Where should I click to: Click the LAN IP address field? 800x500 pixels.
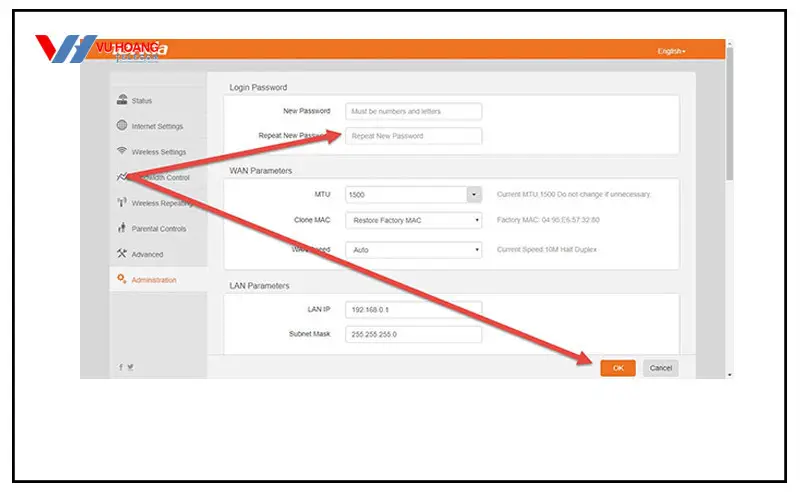coord(413,310)
